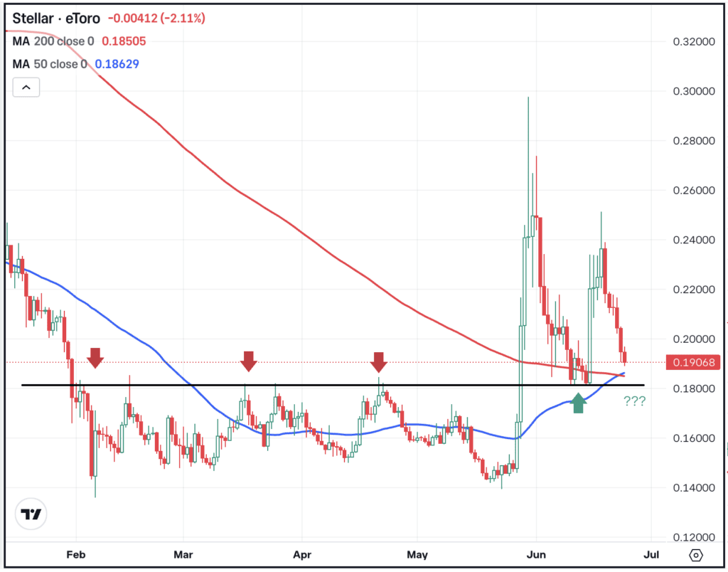Click the May label on time axis

tap(417, 555)
